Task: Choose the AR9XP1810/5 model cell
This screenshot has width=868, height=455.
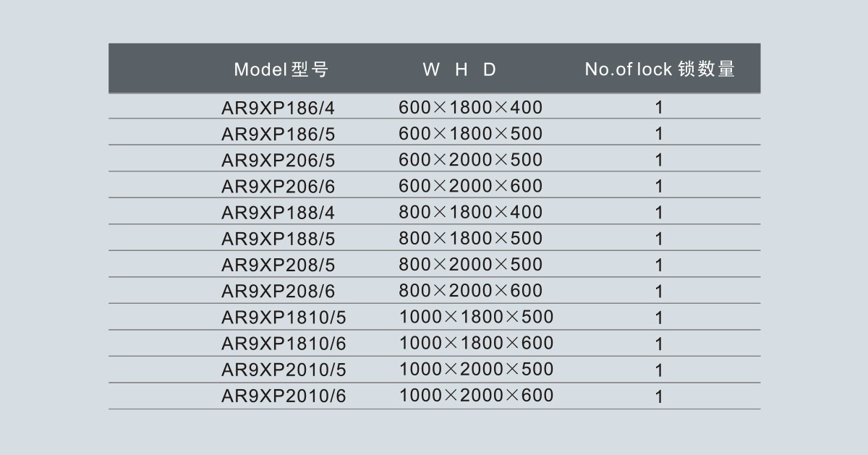Action: click(284, 318)
